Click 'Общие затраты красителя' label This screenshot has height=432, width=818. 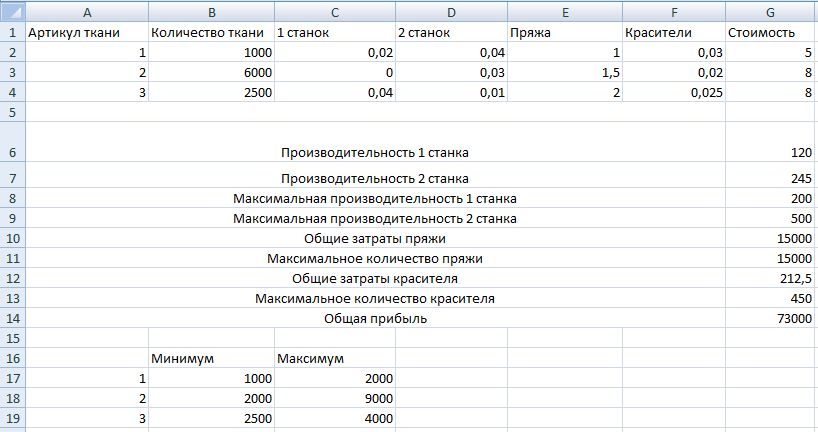point(375,279)
